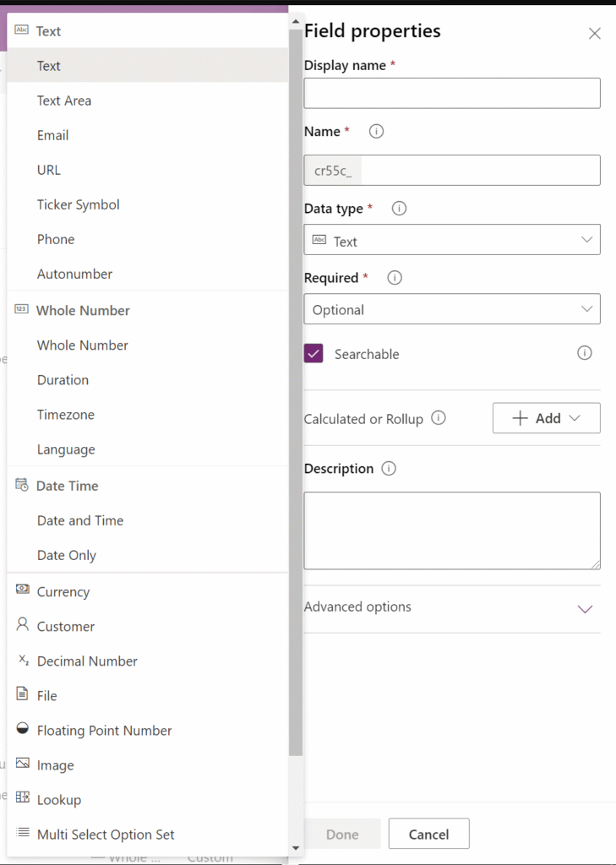Viewport: 616px width, 865px height.
Task: Pick File data type
Action: click(x=147, y=696)
